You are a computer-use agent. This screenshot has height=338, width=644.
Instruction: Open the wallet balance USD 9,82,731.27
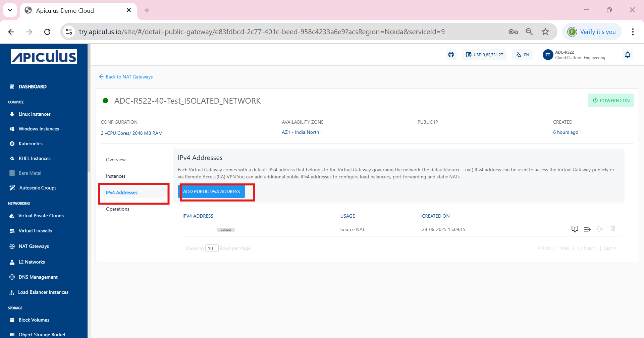pos(484,55)
